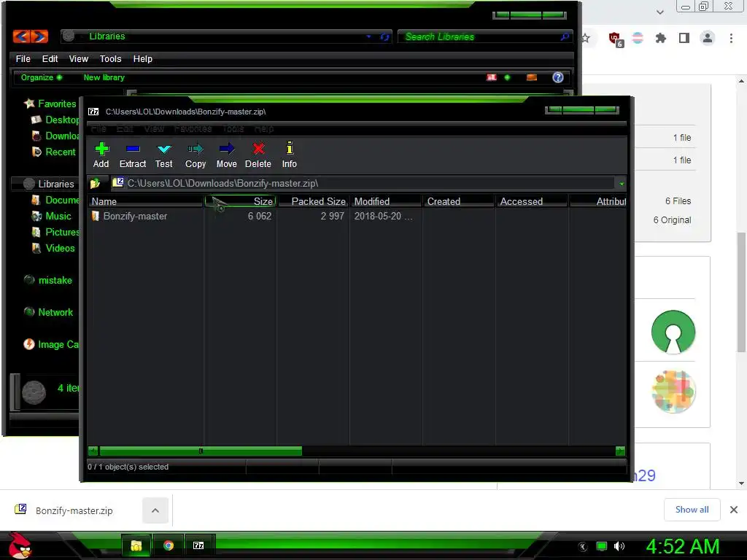Click the volume speaker tray icon
The image size is (747, 560).
[619, 546]
